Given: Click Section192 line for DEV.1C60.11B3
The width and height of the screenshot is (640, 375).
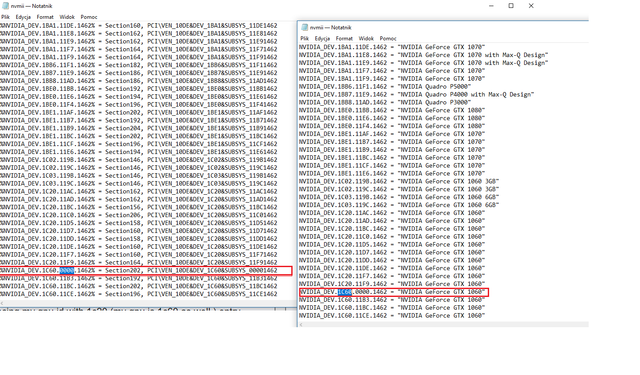Looking at the screenshot, I should point(138,278).
